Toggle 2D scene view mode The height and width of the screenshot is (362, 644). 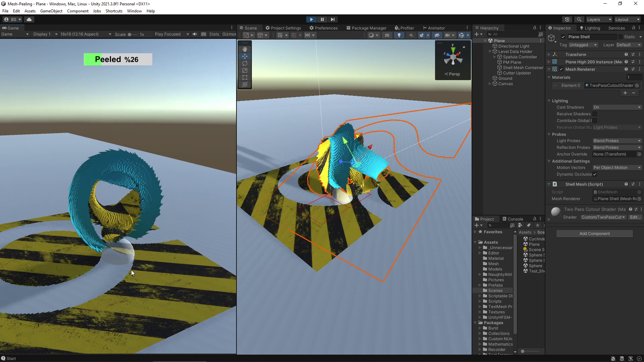(387, 35)
